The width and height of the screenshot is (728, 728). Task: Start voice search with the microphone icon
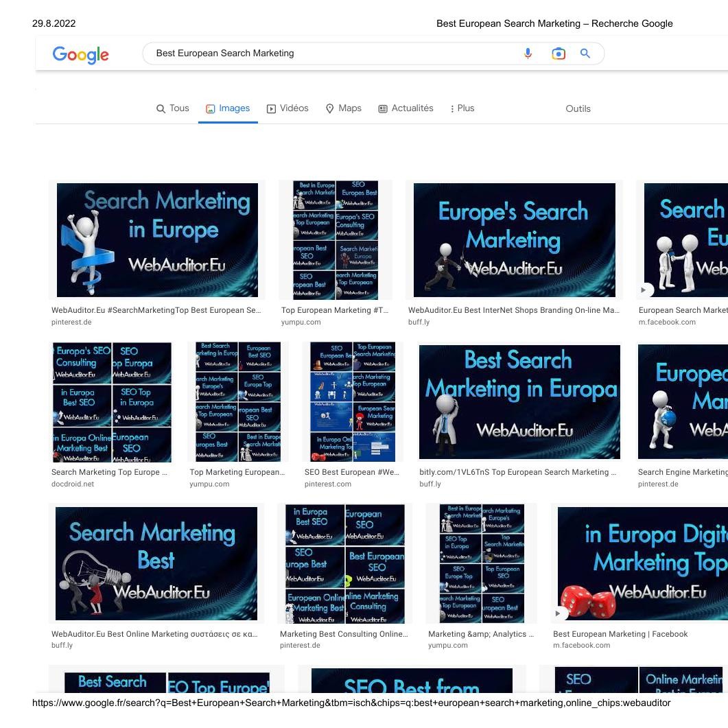pos(528,53)
